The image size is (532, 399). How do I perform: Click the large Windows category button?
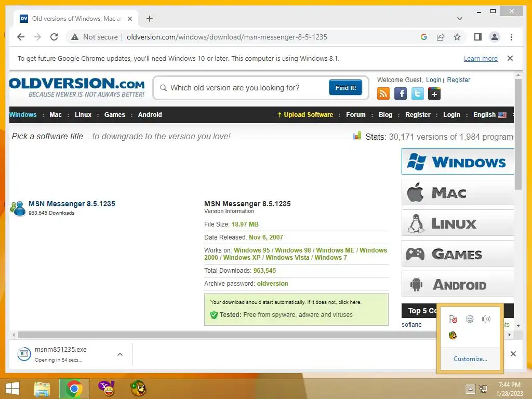coord(457,162)
